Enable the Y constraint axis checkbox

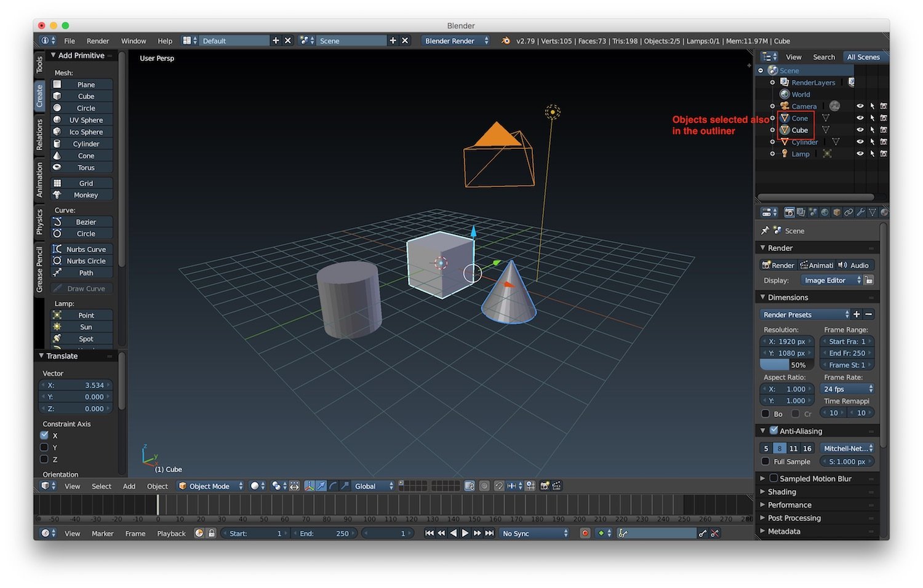44,447
